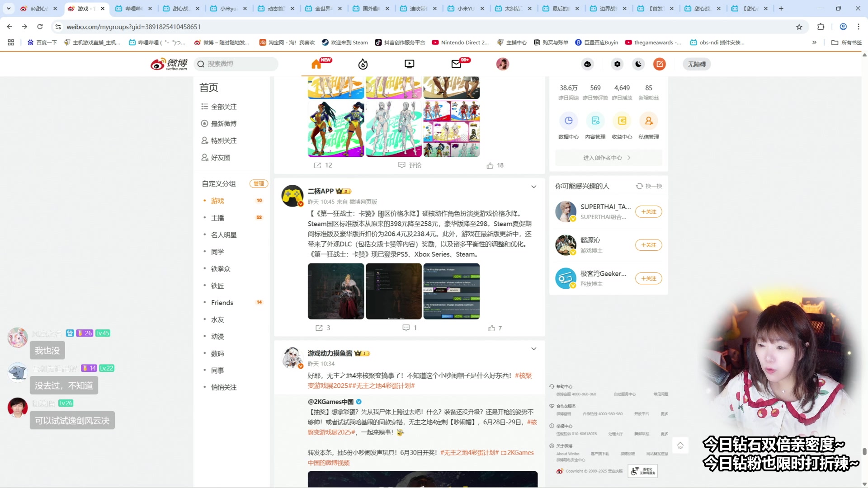Follow 极客湾Geeker with +关注 button
The image size is (868, 488).
(648, 278)
